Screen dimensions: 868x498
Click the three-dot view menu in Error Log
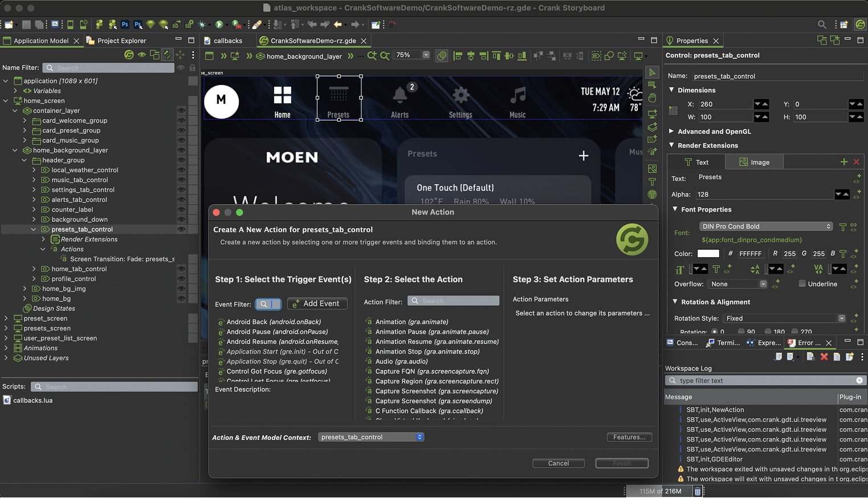point(862,357)
